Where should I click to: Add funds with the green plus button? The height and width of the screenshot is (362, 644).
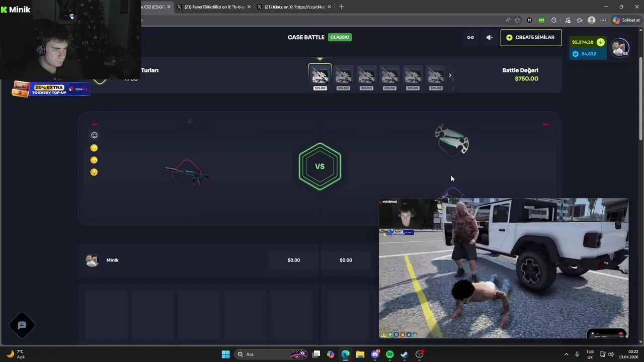click(600, 42)
